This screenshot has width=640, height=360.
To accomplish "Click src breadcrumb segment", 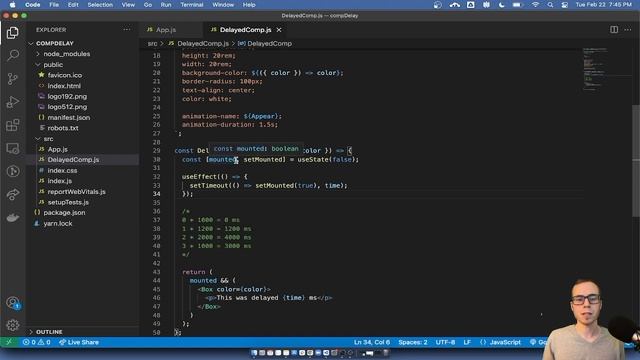I will coord(152,43).
